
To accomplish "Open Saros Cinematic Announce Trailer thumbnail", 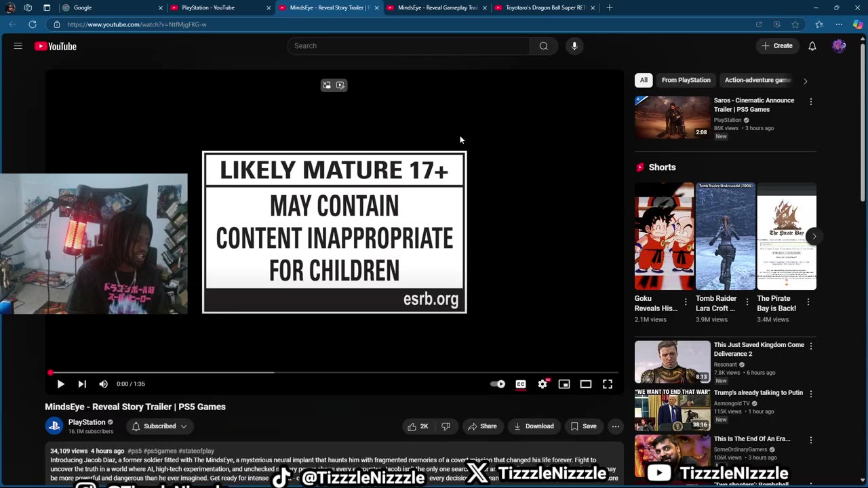I will click(672, 117).
